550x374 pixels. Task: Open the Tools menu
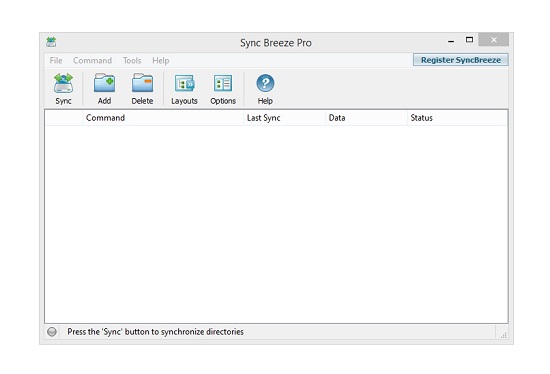[x=132, y=60]
